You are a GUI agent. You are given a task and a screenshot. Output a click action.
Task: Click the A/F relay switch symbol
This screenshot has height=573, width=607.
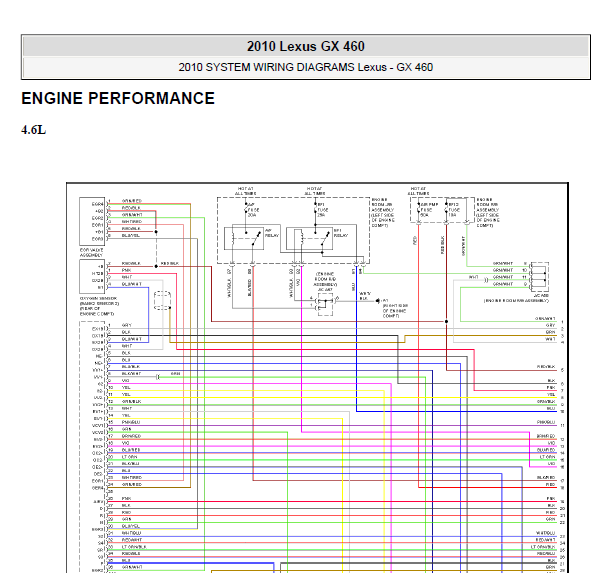click(x=255, y=238)
